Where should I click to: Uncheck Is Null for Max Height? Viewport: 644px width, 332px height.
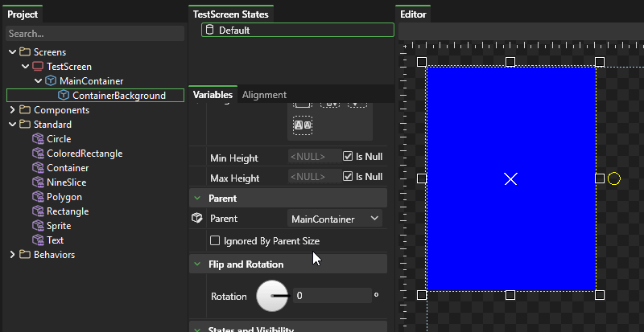(348, 177)
